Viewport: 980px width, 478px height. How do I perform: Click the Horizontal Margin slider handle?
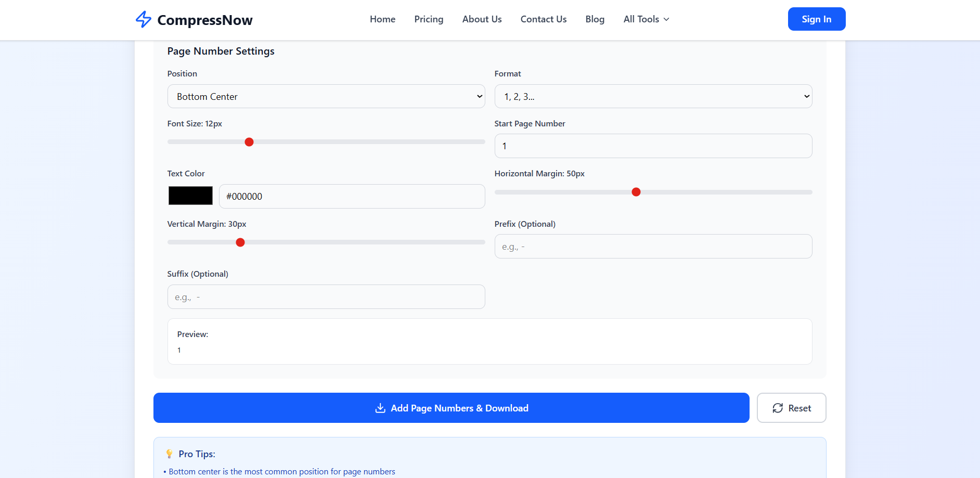tap(636, 192)
